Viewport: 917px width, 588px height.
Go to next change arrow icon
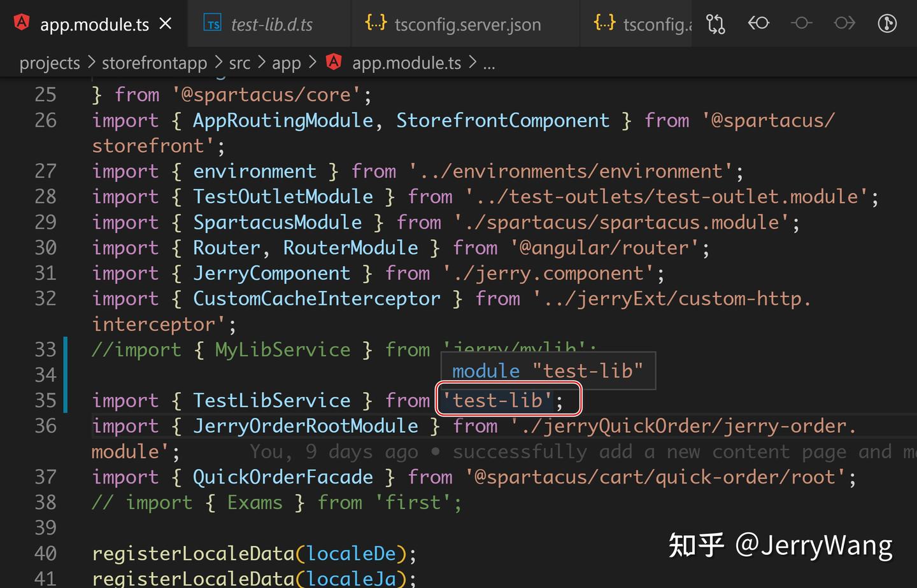coord(844,24)
